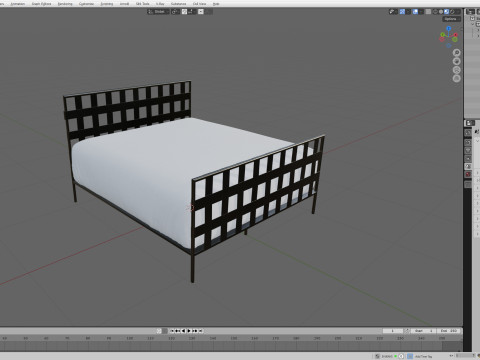Toggle X-ray mode

pos(428,12)
